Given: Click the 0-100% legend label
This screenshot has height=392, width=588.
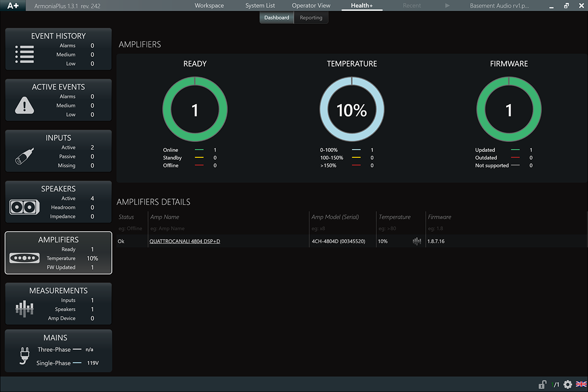Looking at the screenshot, I should click(329, 150).
